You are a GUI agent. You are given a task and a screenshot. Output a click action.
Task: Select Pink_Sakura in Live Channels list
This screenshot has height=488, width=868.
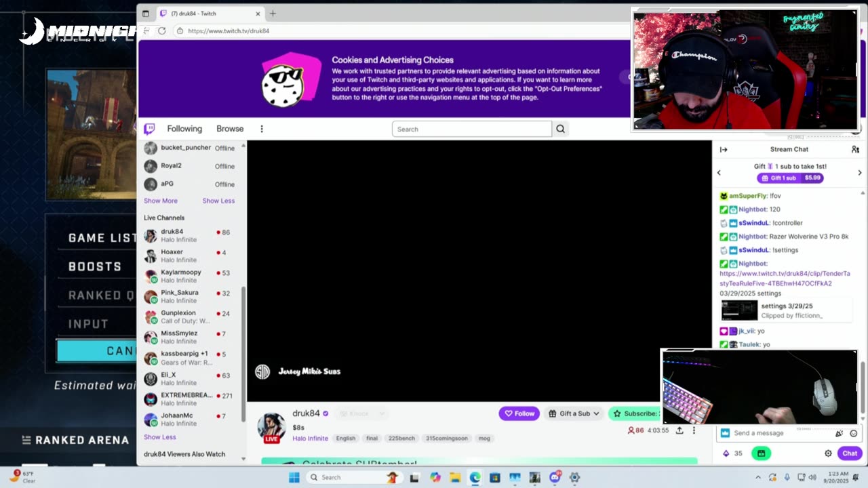coord(189,296)
